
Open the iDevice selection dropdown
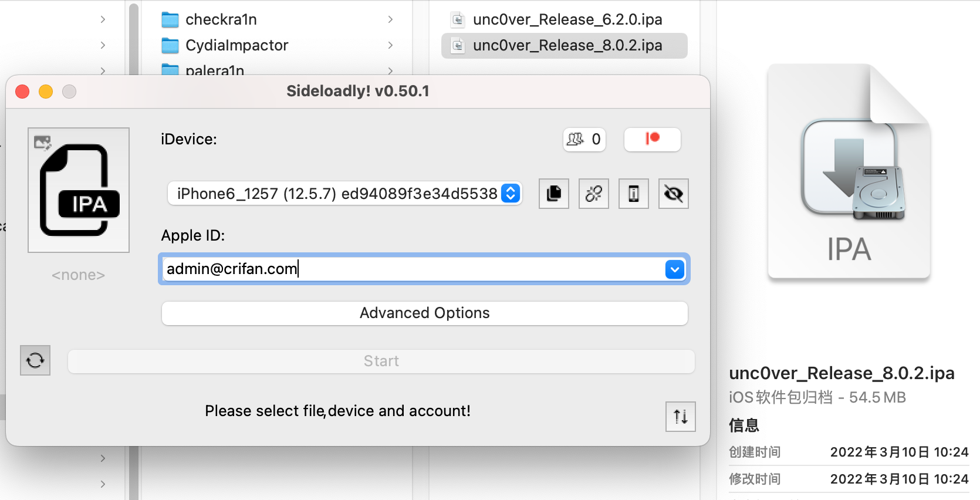tap(345, 194)
